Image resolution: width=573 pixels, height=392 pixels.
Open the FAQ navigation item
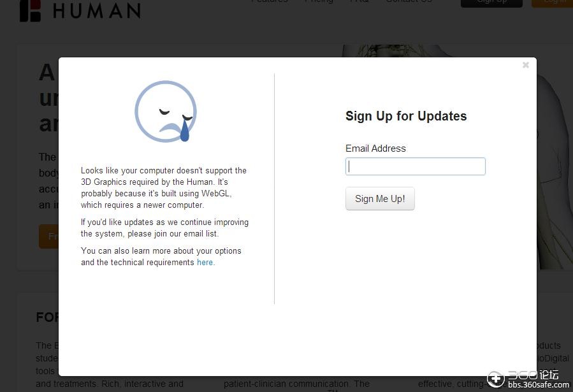click(359, 1)
